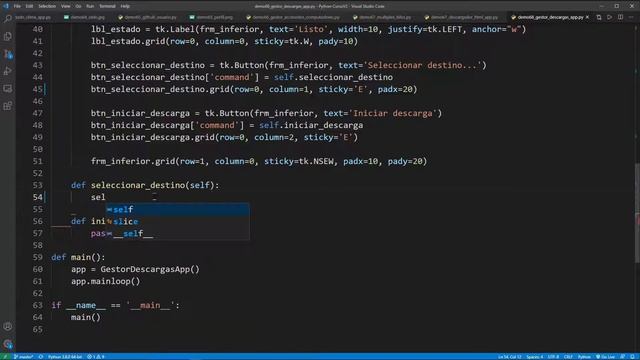Pick 'slice' from the autocomplete list

178,221
